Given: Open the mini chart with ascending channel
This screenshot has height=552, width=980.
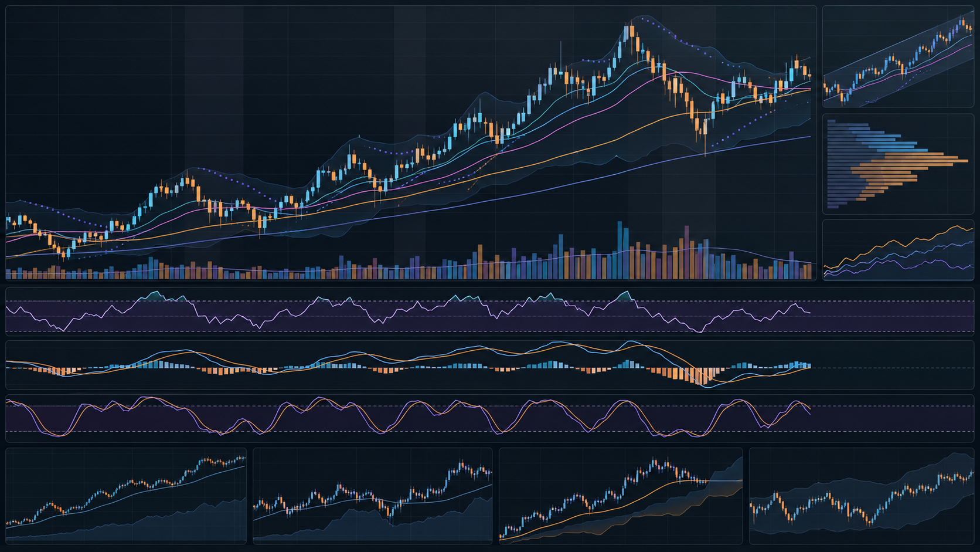Looking at the screenshot, I should (898, 57).
